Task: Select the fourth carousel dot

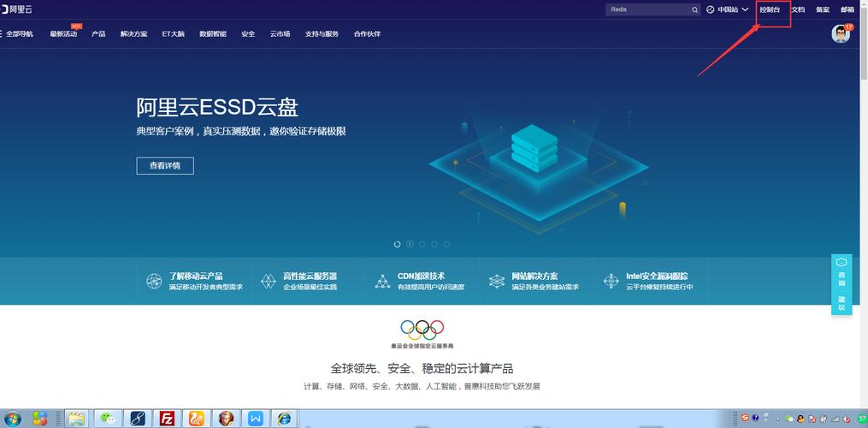Action: click(x=434, y=244)
